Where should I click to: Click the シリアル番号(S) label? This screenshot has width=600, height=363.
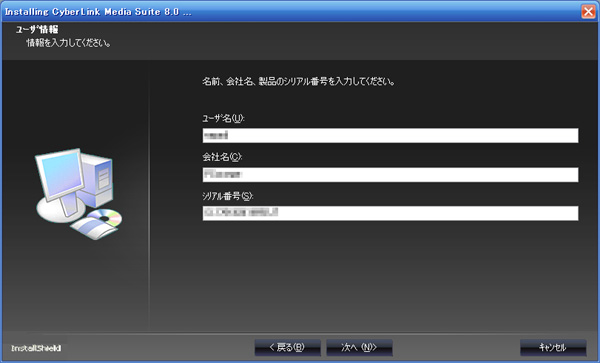click(228, 196)
